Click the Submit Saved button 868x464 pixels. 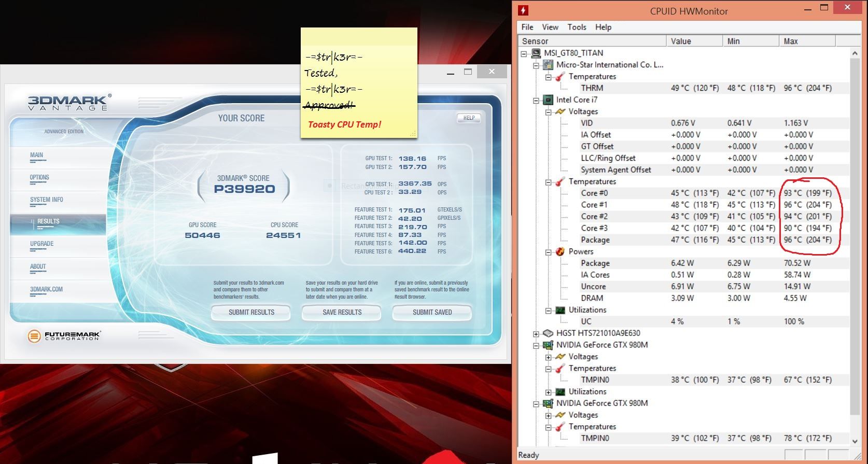432,312
